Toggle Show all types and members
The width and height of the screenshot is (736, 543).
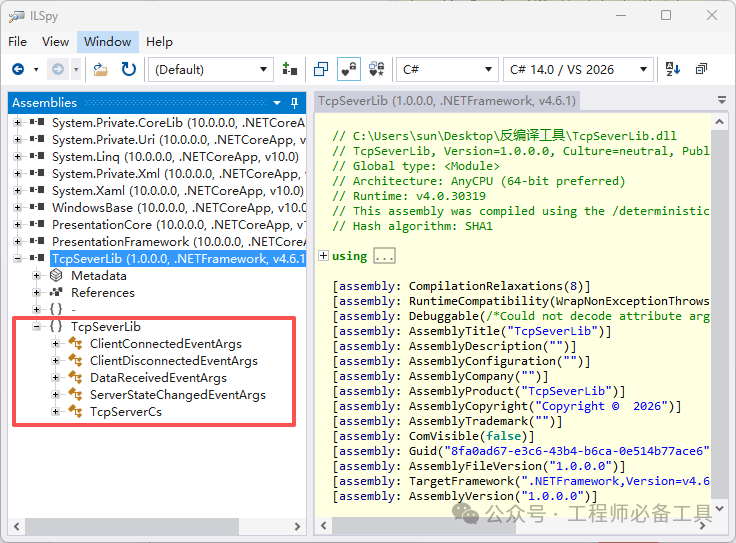376,69
